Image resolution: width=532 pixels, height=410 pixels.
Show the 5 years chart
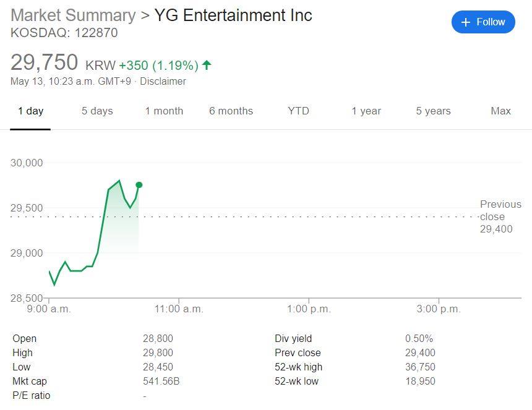point(434,111)
